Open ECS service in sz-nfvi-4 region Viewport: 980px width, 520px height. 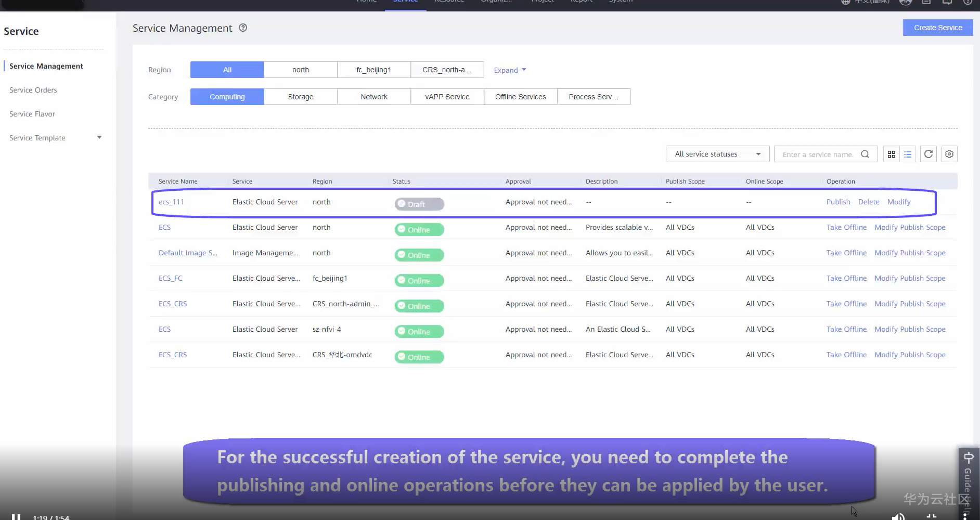164,329
